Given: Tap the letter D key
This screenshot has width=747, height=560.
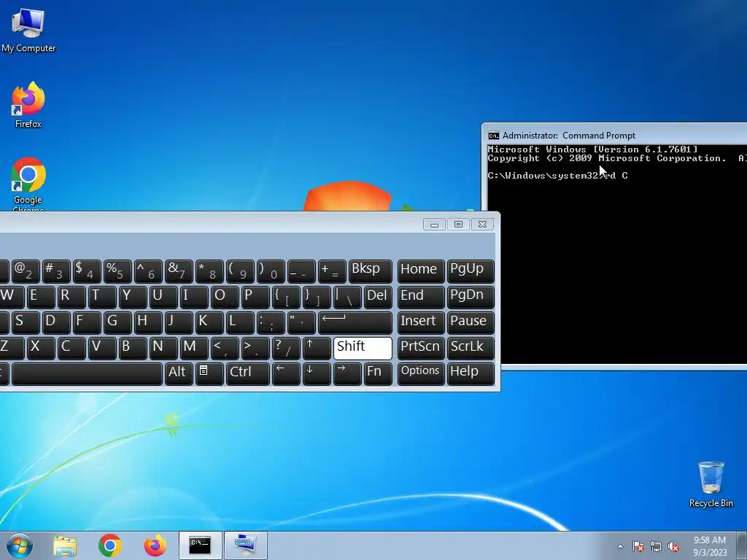Looking at the screenshot, I should point(56,322).
